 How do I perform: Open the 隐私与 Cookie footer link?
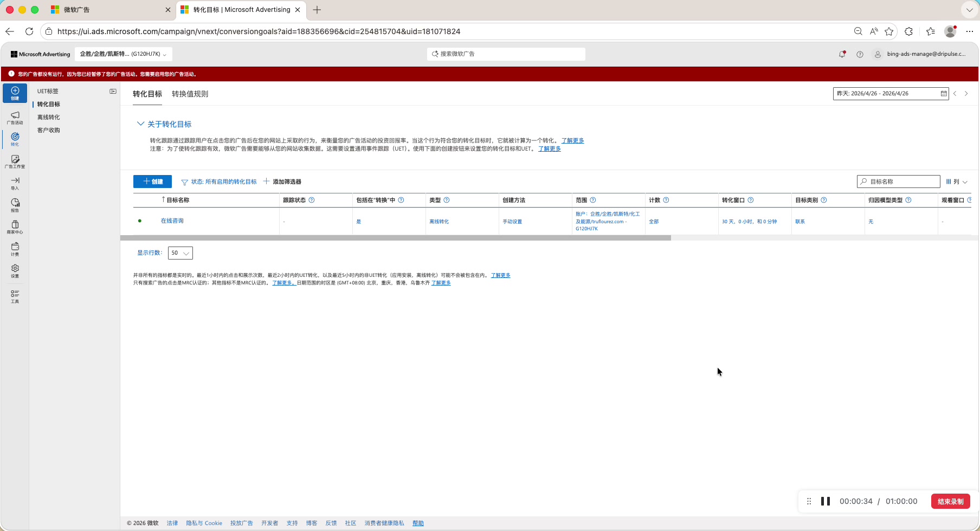[x=204, y=523]
